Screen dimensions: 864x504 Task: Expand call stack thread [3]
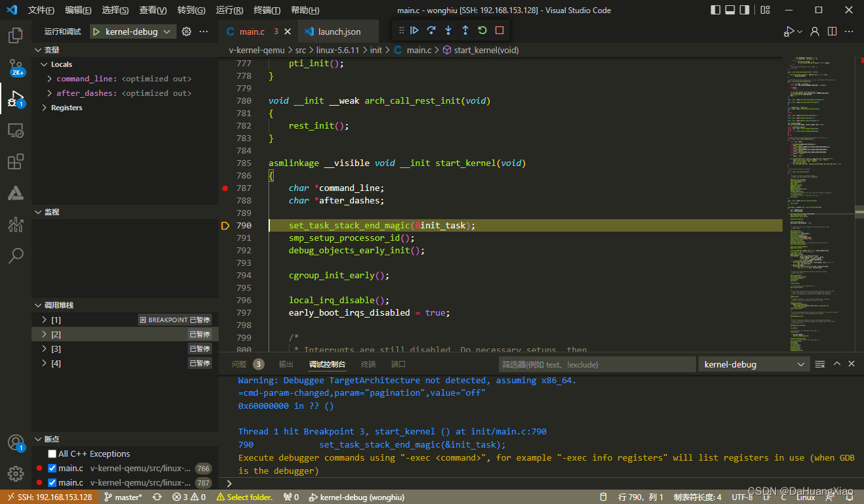pyautogui.click(x=45, y=348)
